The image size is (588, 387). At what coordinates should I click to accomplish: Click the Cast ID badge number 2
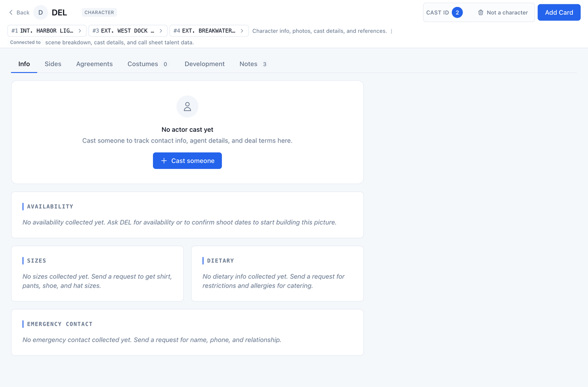coord(457,13)
